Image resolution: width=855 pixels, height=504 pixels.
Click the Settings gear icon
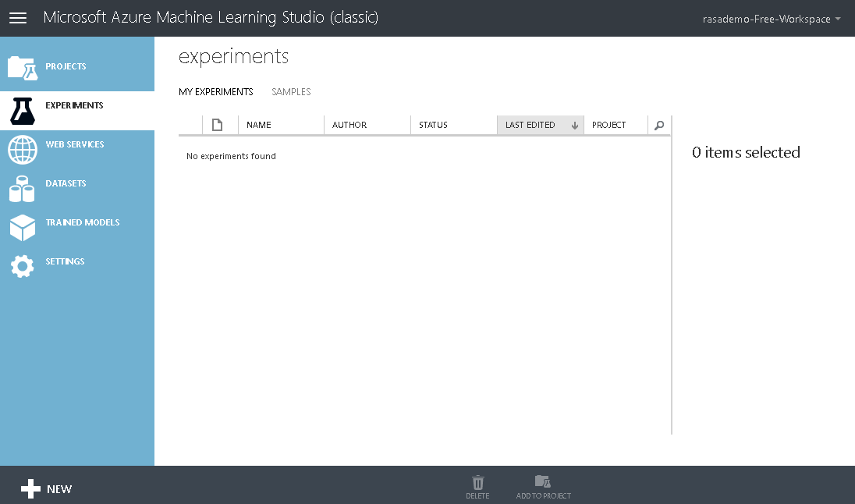click(23, 266)
